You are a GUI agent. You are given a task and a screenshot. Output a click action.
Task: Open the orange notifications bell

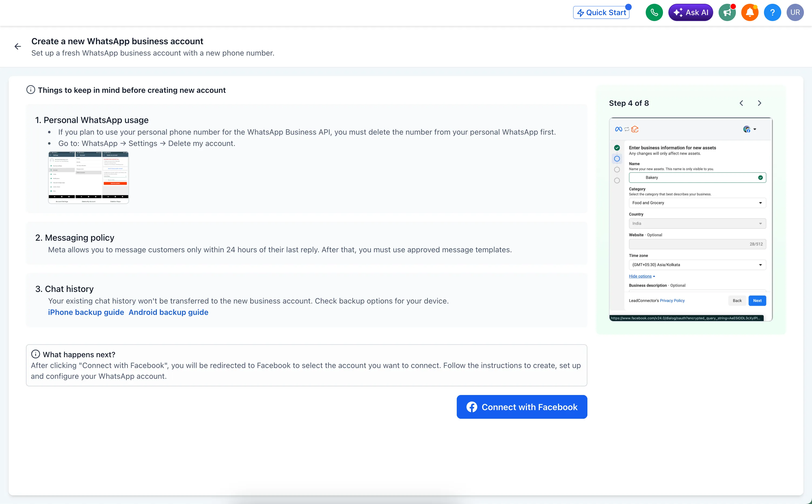[750, 13]
